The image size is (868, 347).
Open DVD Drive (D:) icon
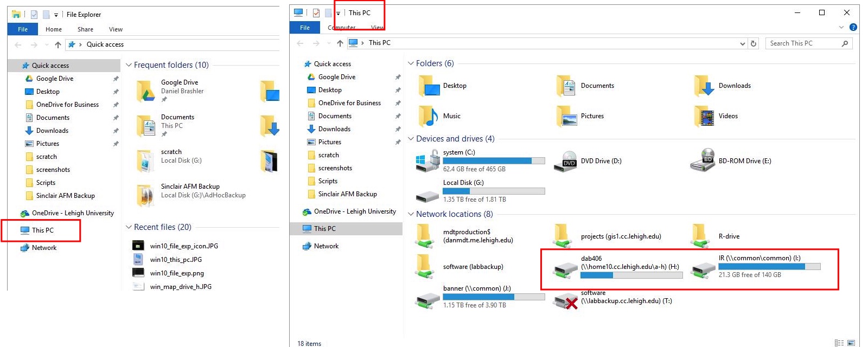565,162
